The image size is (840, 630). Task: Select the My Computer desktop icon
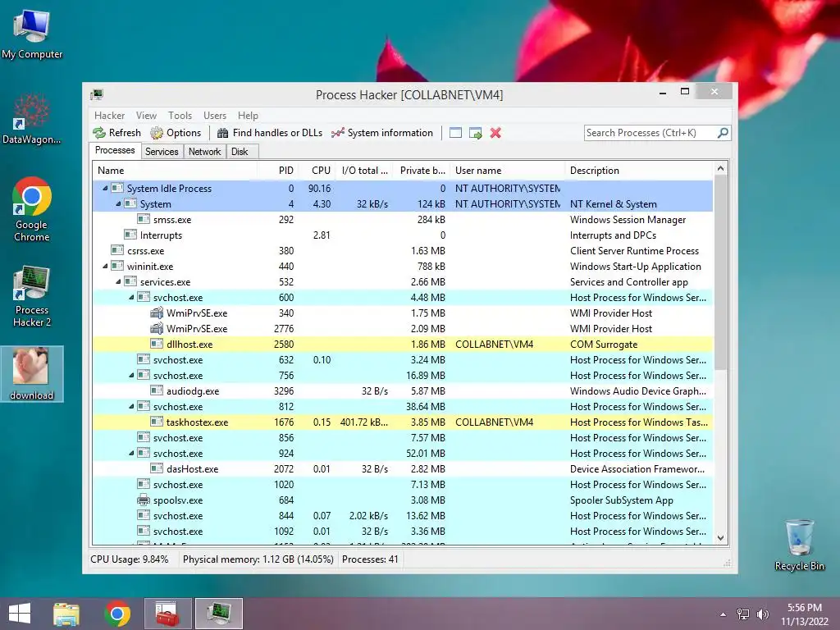pyautogui.click(x=32, y=34)
